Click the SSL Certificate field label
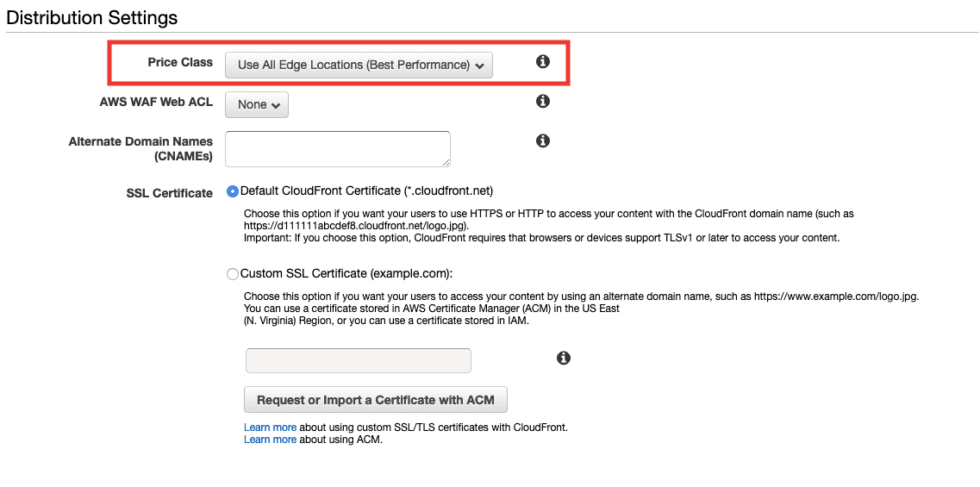 (169, 193)
